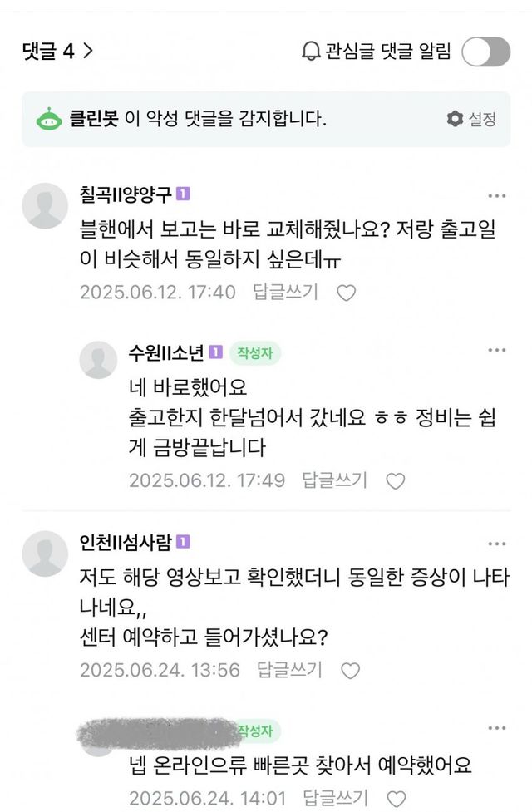Expand the 댓글 4 comments header

point(57,52)
